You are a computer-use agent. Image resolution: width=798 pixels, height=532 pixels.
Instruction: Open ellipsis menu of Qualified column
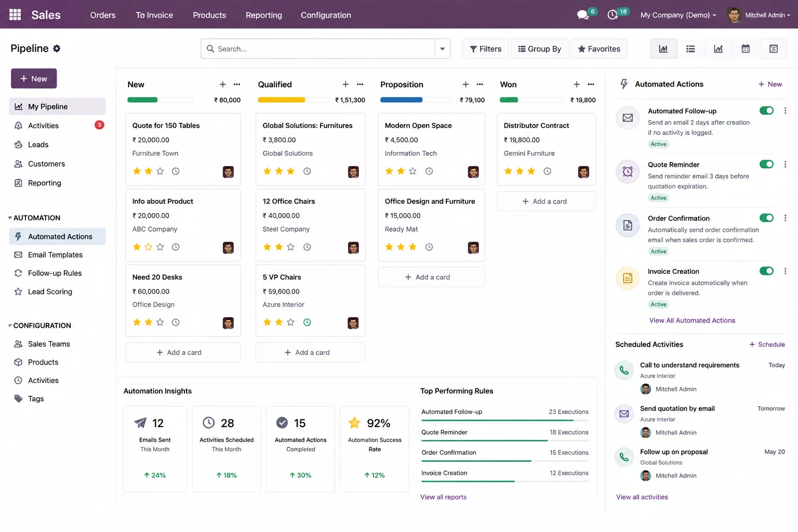[360, 84]
